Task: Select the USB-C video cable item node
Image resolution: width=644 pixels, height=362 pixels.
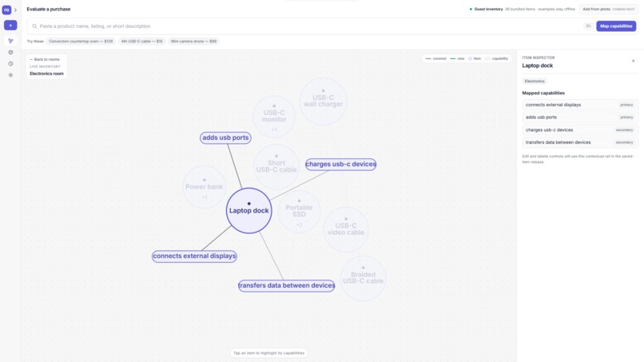Action: [x=346, y=229]
